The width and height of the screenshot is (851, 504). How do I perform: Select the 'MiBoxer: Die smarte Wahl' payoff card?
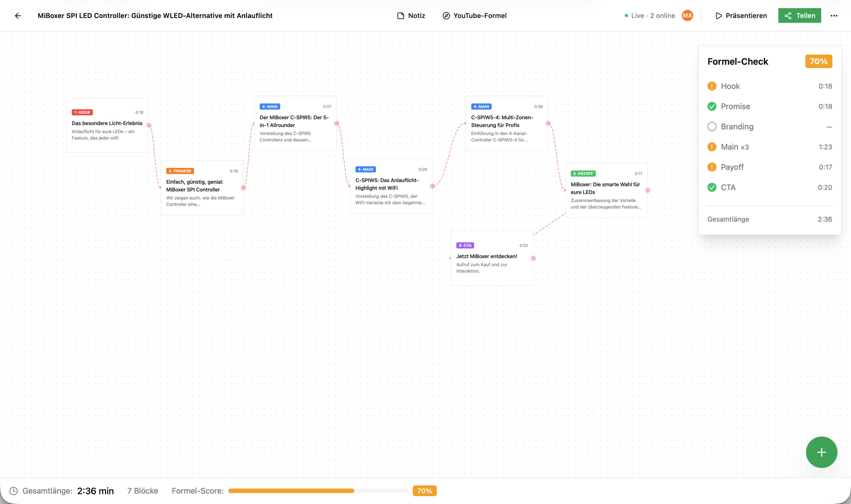tap(606, 190)
